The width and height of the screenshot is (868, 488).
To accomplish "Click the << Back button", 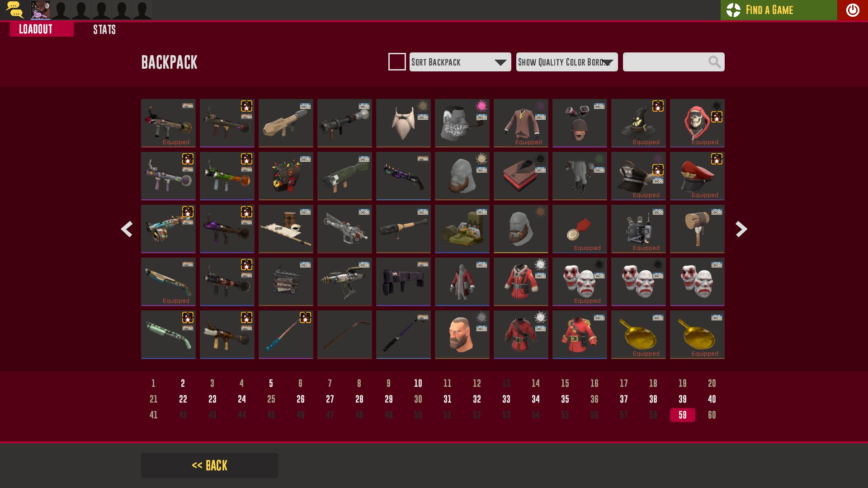I will coord(209,465).
